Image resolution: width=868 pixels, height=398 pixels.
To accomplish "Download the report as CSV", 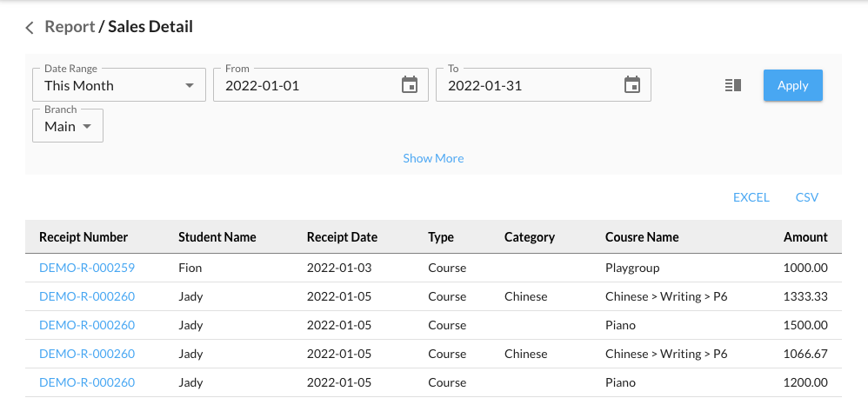I will click(x=806, y=197).
